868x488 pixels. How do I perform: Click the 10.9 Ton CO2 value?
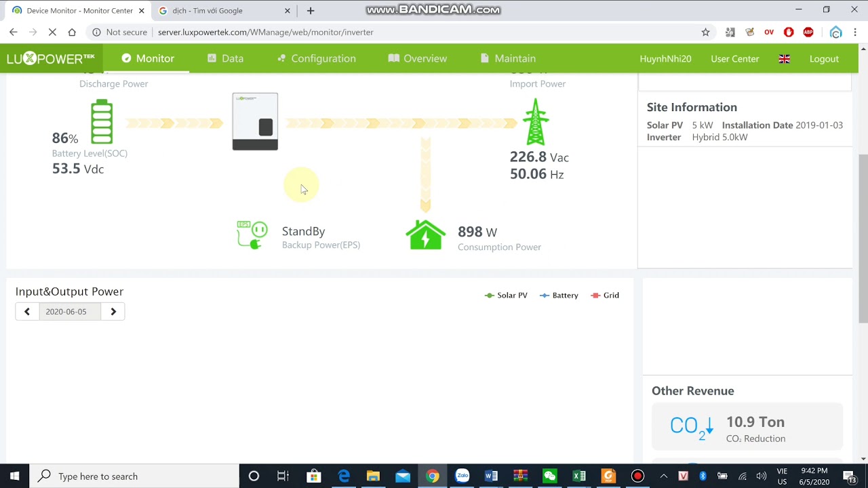click(x=755, y=422)
